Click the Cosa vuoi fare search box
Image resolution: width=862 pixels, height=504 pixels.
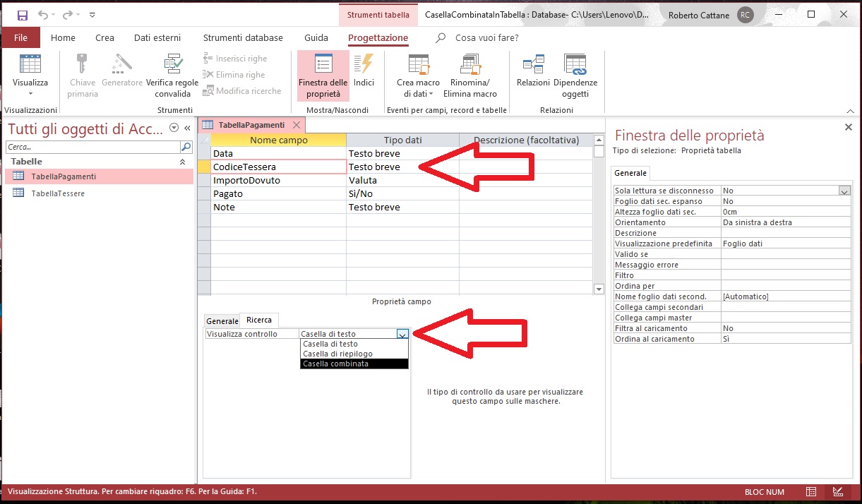pyautogui.click(x=487, y=38)
